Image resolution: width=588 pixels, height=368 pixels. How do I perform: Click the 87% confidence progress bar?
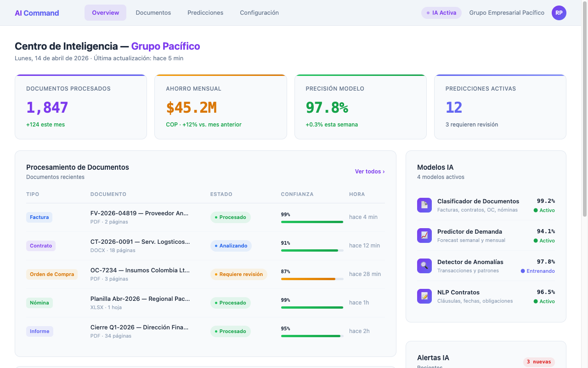click(x=312, y=278)
